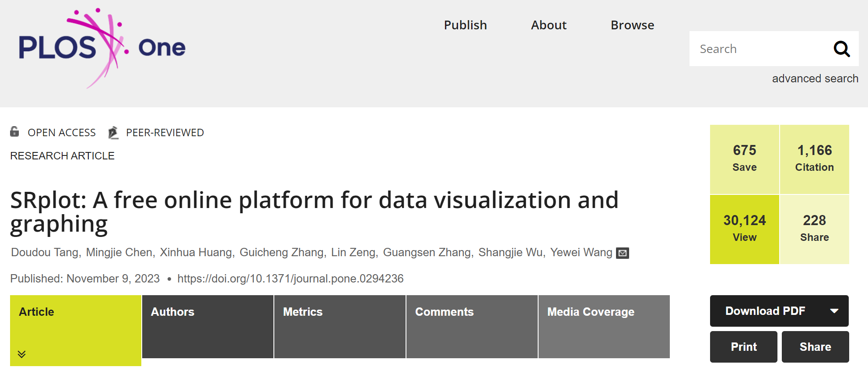Image resolution: width=868 pixels, height=374 pixels.
Task: Click the PLOS One logo
Action: pyautogui.click(x=102, y=48)
